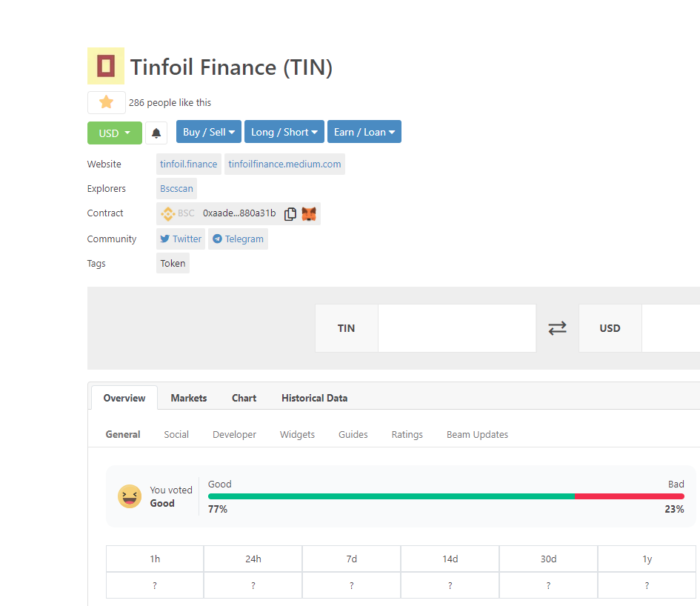
Task: Click the Token tag
Action: (x=173, y=264)
